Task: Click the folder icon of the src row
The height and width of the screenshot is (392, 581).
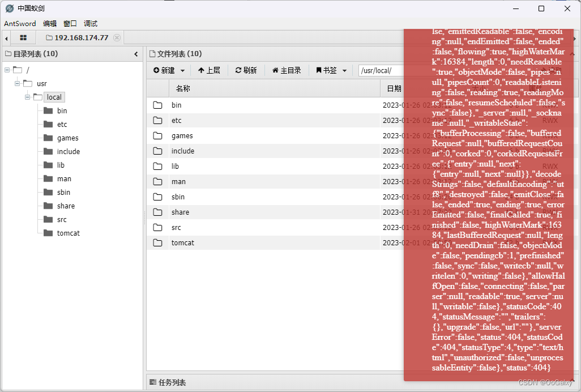Action: coord(157,228)
